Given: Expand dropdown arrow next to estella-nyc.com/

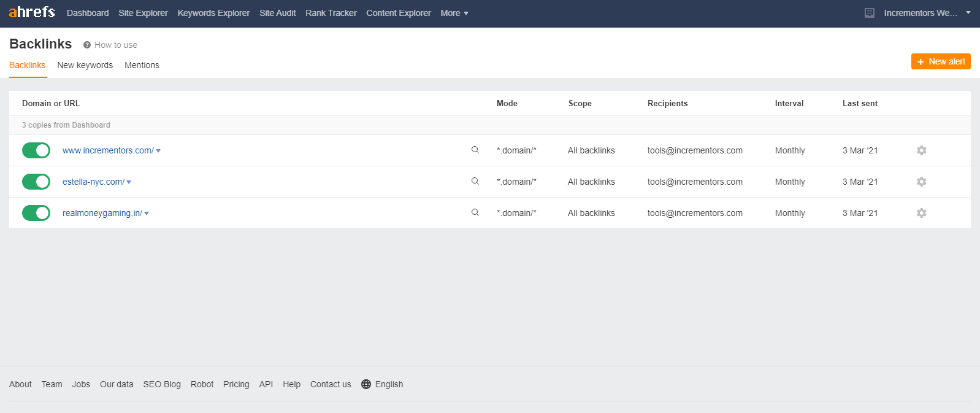Looking at the screenshot, I should click(129, 182).
